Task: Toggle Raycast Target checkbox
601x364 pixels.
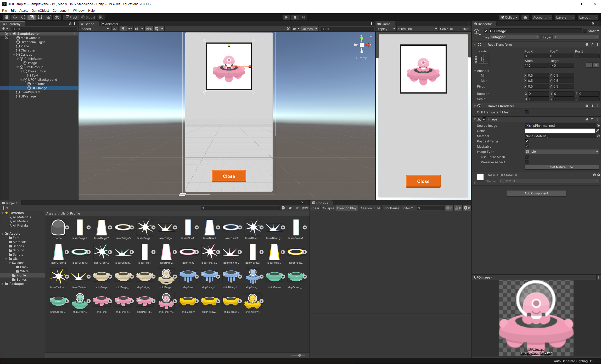Action: [527, 141]
